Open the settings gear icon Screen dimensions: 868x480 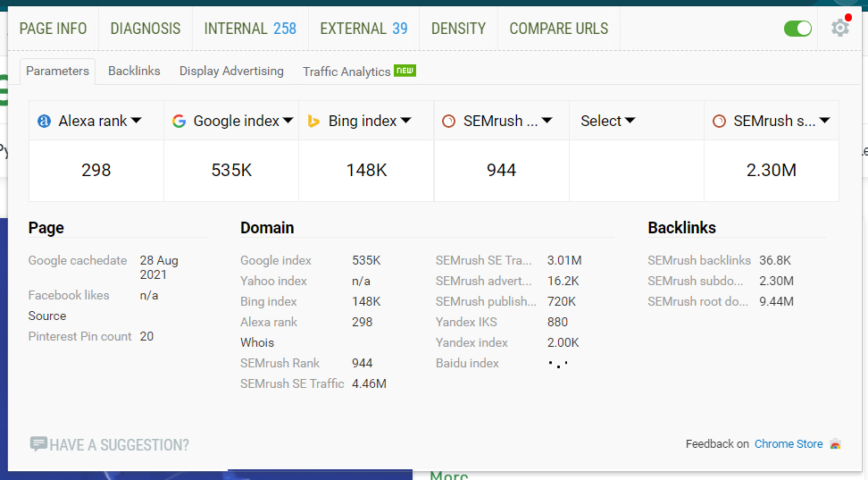(x=839, y=29)
